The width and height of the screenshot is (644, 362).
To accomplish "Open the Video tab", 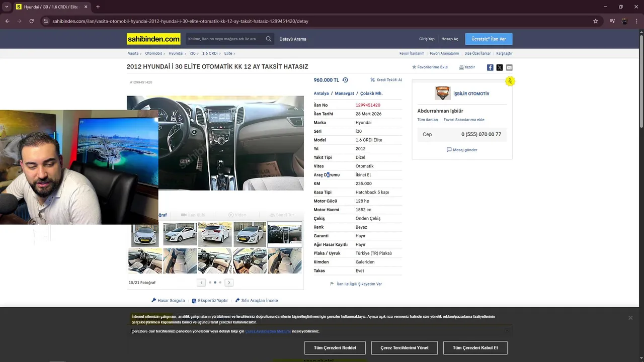I will (x=237, y=215).
